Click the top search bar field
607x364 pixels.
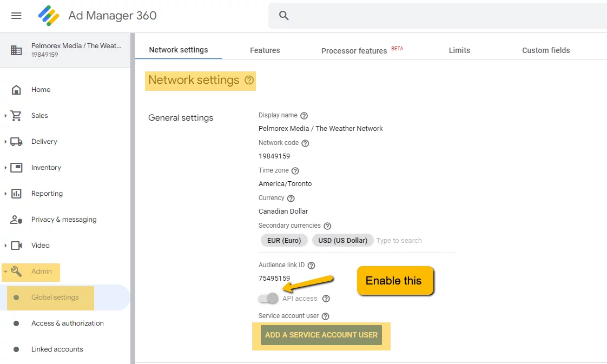438,16
